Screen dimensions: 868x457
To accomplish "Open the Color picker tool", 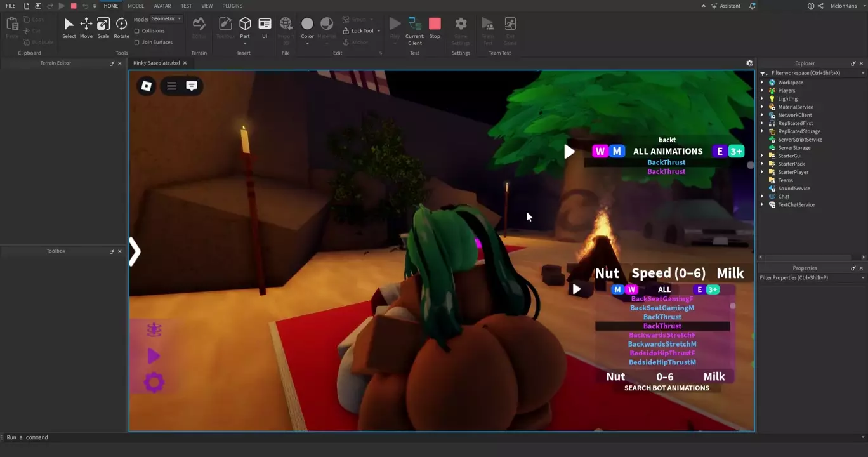I will (x=307, y=28).
